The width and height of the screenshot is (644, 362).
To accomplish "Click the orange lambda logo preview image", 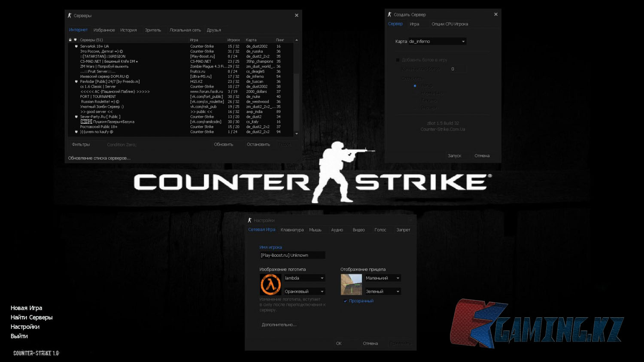I will click(270, 284).
